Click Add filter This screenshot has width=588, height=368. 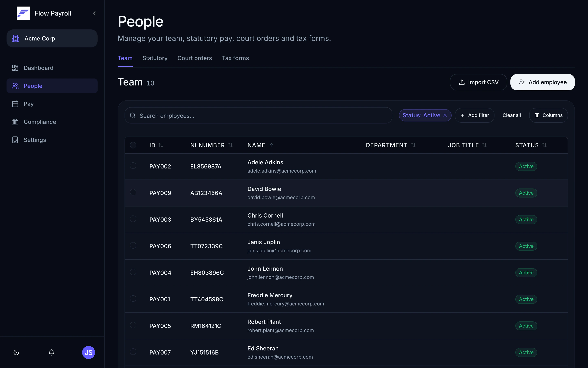(x=474, y=115)
